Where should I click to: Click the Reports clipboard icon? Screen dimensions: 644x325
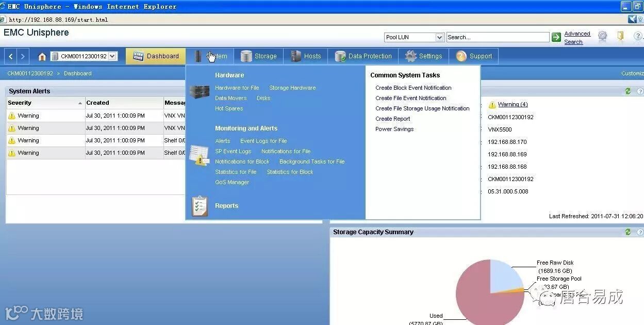point(200,206)
